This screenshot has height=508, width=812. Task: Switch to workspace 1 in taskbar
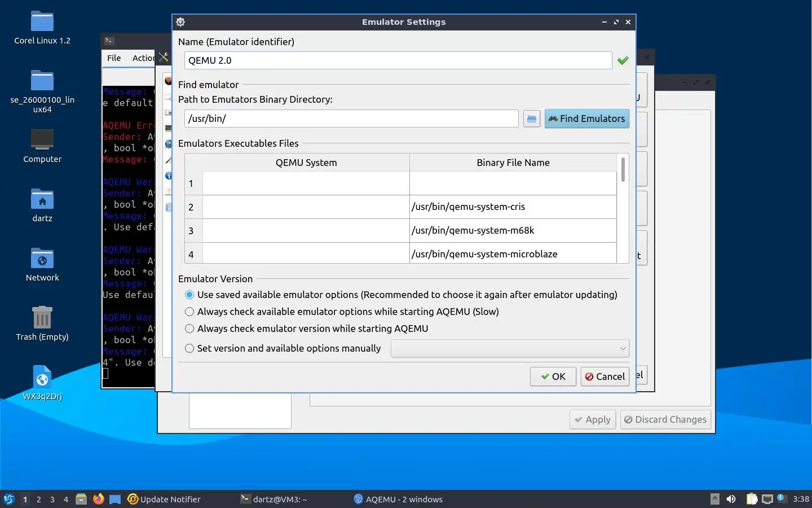(25, 500)
